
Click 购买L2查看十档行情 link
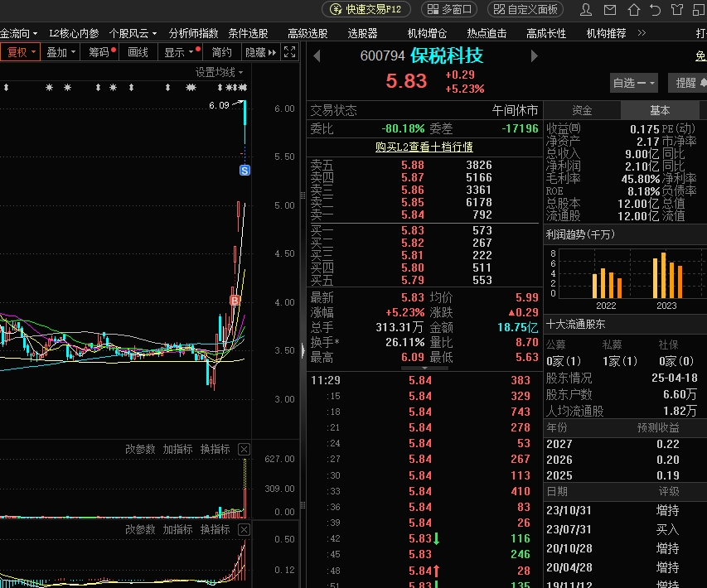pyautogui.click(x=424, y=147)
